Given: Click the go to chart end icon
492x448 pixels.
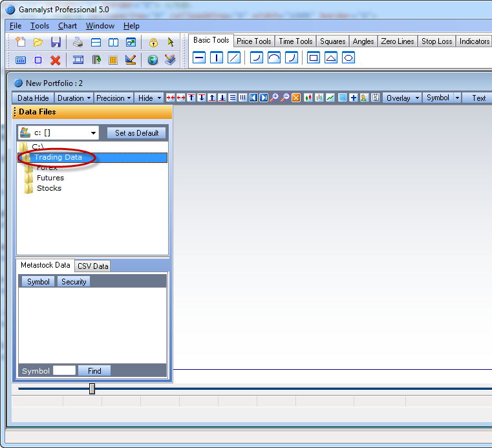Looking at the screenshot, I should click(x=264, y=98).
